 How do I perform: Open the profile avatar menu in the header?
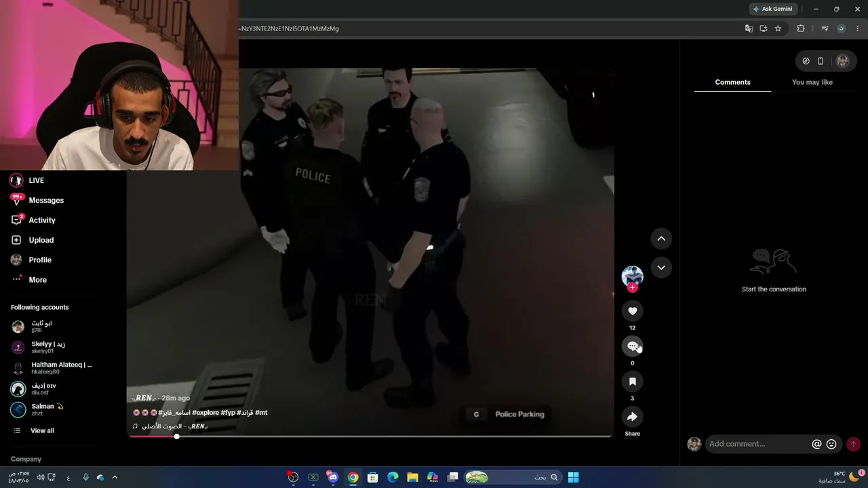point(843,61)
